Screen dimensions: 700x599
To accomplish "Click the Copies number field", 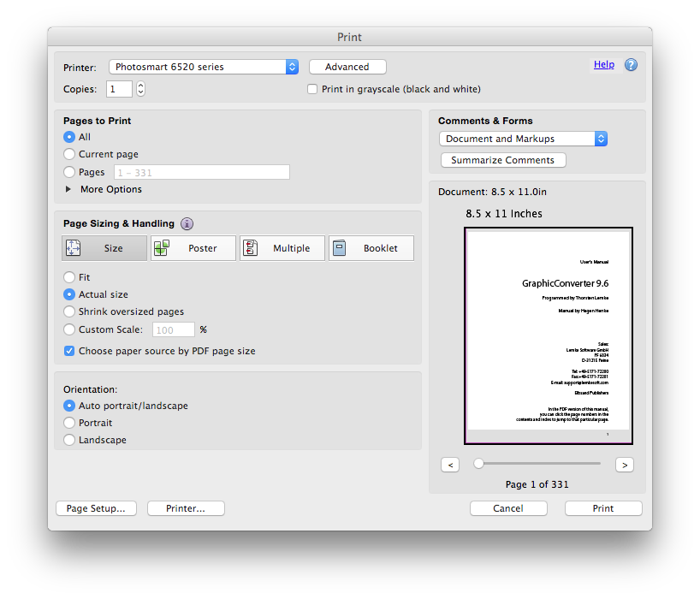I will click(119, 89).
